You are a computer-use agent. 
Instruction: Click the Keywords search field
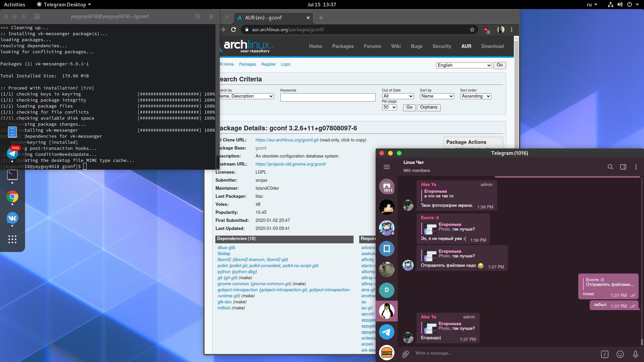[x=328, y=97]
